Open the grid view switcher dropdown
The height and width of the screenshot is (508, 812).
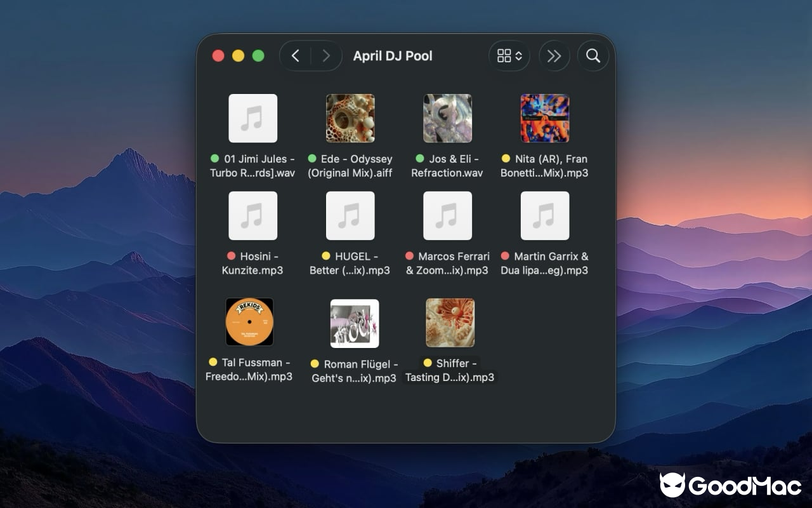click(x=509, y=56)
